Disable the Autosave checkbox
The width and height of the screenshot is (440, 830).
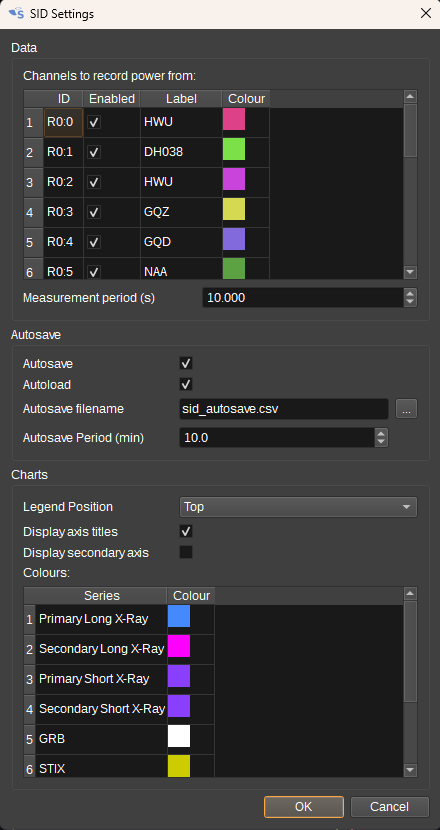(x=186, y=364)
